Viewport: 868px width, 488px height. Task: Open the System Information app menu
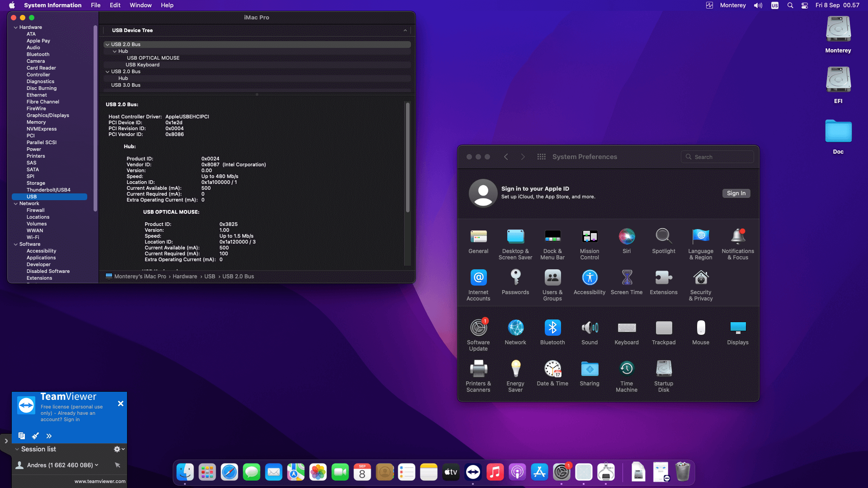[x=53, y=5]
